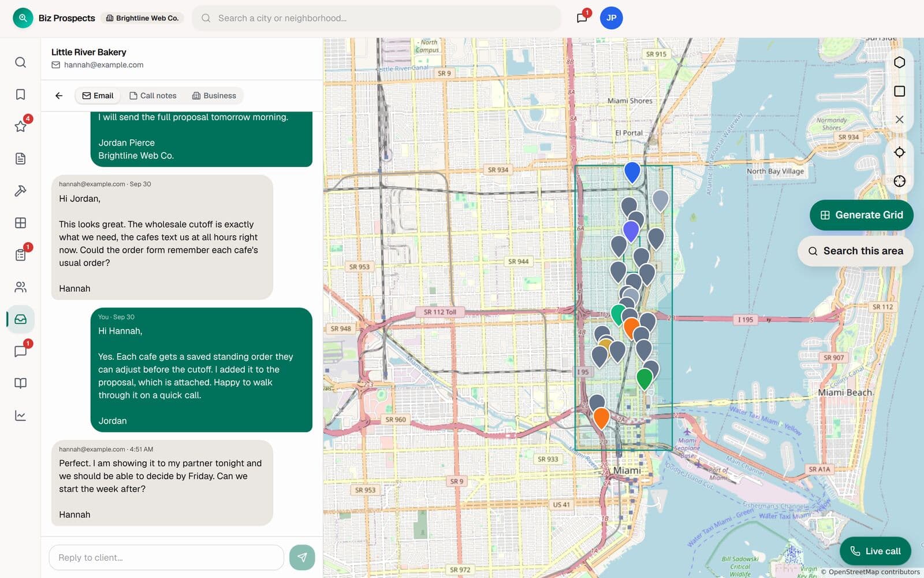This screenshot has width=924, height=578.
Task: Open OpenStreetMap contributors link
Action: (x=874, y=572)
